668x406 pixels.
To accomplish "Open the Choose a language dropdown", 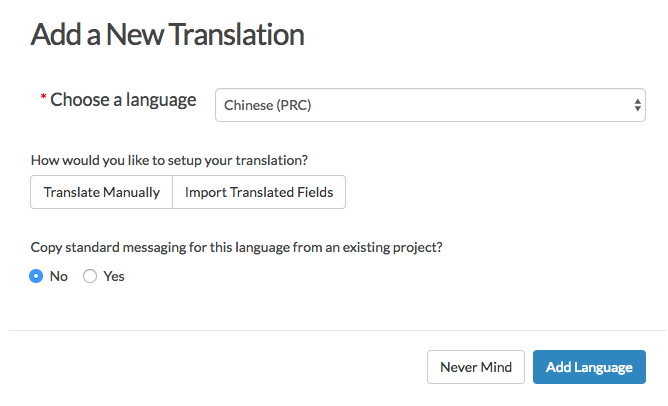I will click(x=430, y=104).
